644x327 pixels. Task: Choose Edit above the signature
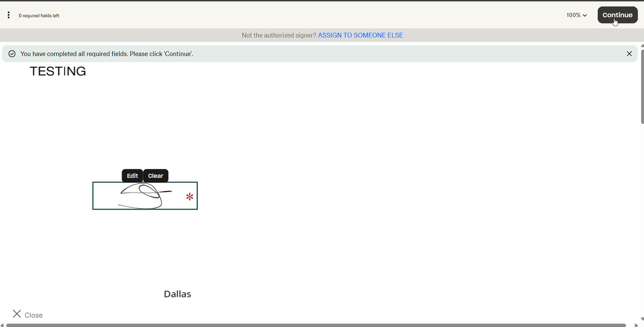pyautogui.click(x=132, y=176)
